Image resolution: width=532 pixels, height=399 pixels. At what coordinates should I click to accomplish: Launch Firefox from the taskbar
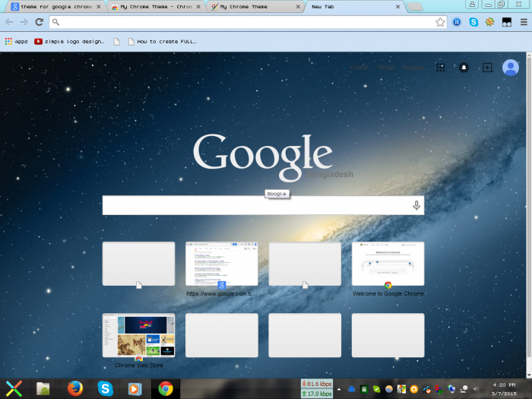coord(75,389)
